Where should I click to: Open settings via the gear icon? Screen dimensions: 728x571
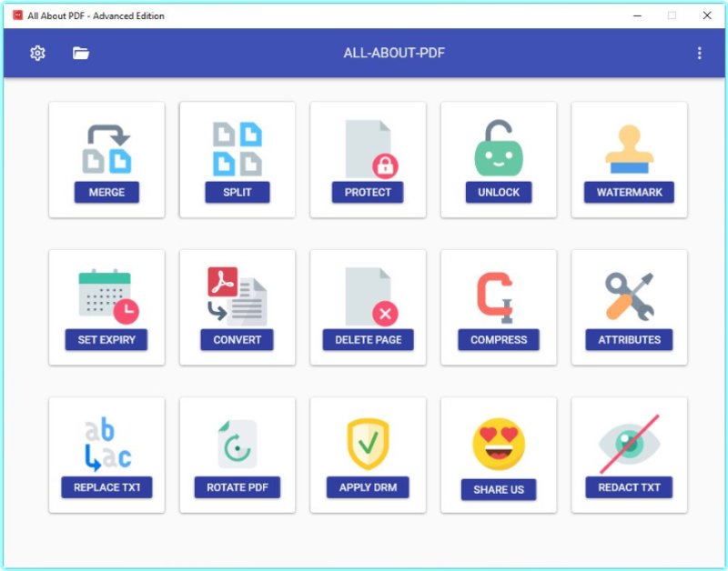[x=37, y=53]
